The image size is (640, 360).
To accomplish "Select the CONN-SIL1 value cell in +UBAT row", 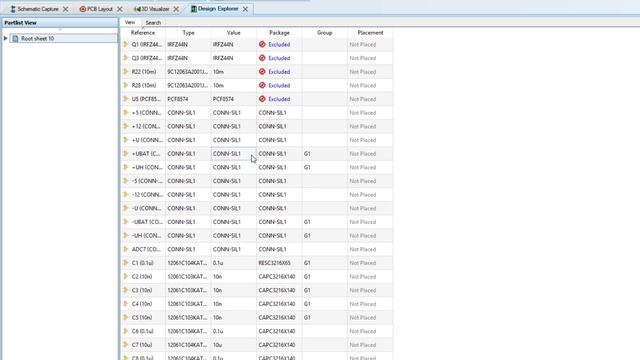I will click(233, 154).
